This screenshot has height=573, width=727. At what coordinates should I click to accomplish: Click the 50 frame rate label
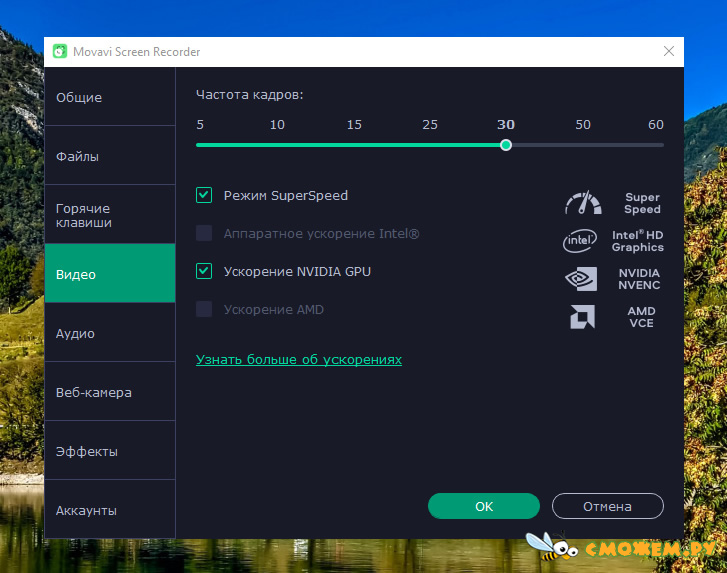(583, 124)
